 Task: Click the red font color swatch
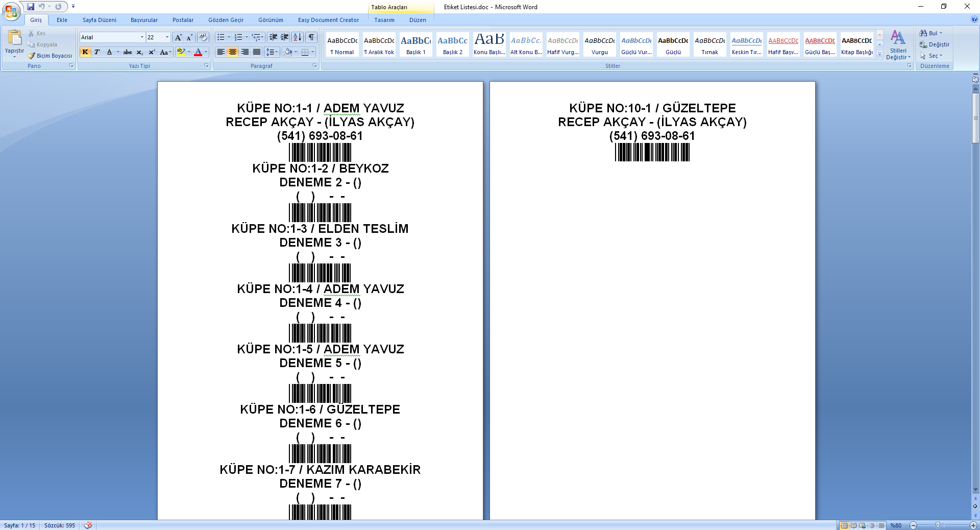198,52
